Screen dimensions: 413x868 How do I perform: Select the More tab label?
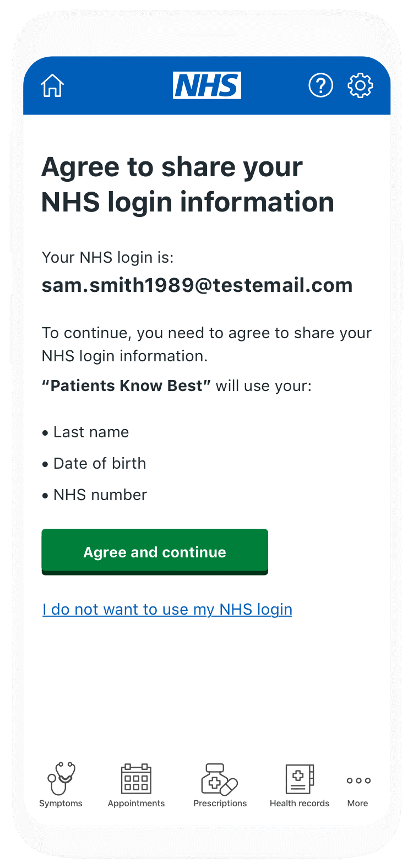(x=357, y=803)
